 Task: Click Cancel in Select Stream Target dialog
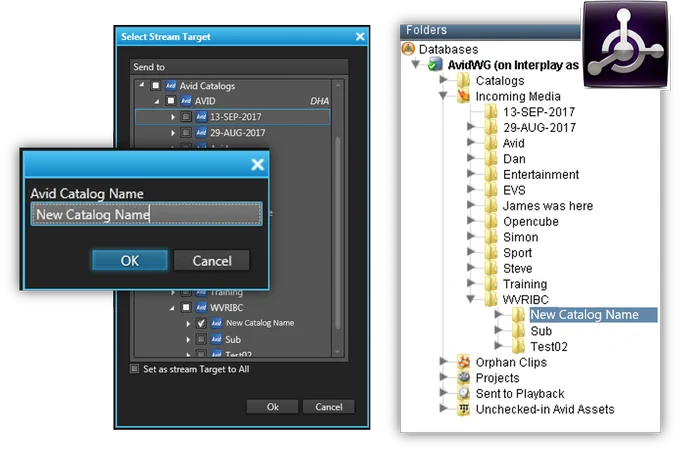click(329, 407)
